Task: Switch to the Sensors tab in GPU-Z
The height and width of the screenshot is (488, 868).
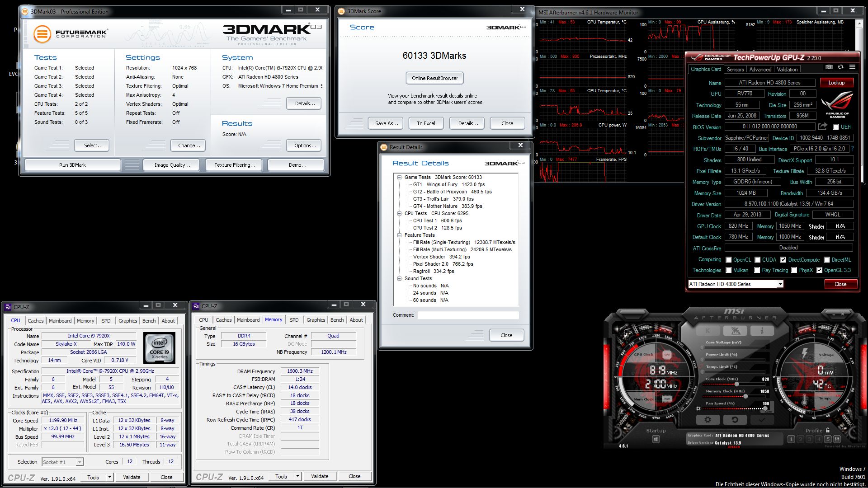Action: click(735, 70)
